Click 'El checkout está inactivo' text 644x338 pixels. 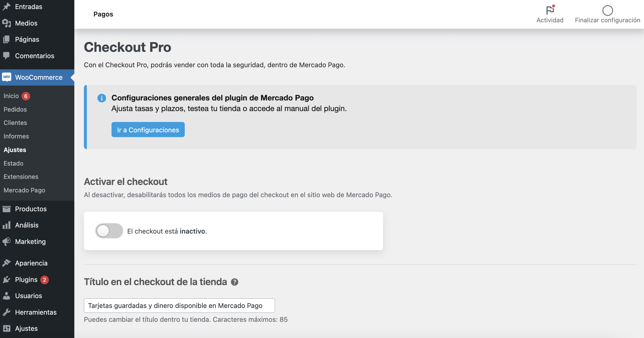click(x=167, y=231)
